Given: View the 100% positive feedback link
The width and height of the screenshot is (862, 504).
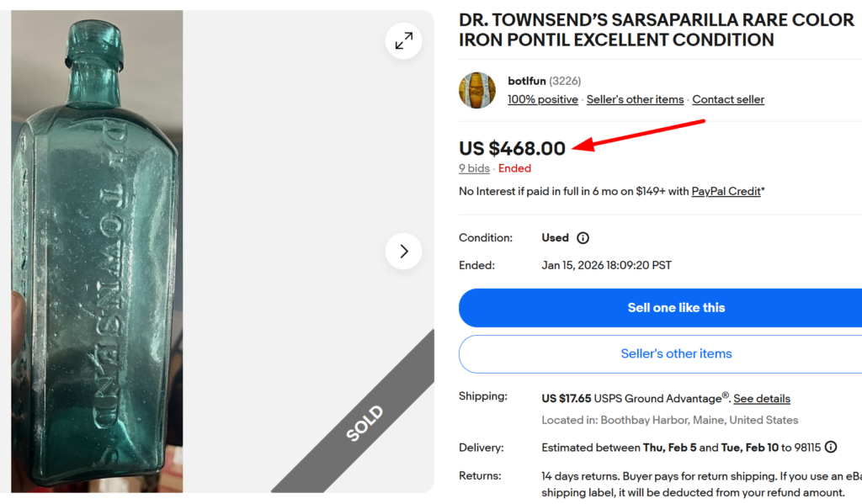Looking at the screenshot, I should pos(542,99).
